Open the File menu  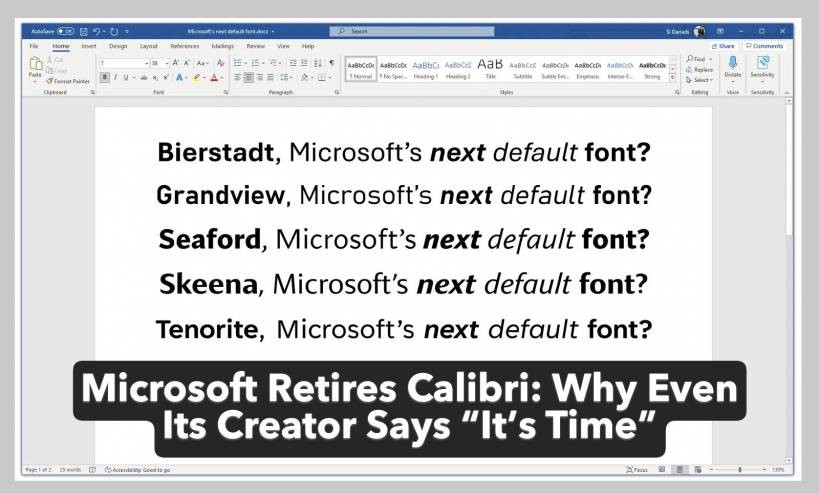(x=34, y=46)
